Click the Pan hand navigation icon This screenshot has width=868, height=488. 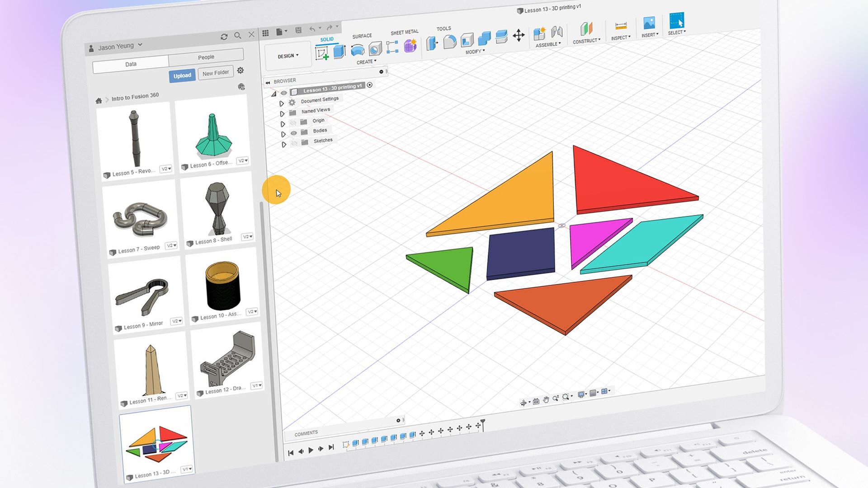(546, 399)
